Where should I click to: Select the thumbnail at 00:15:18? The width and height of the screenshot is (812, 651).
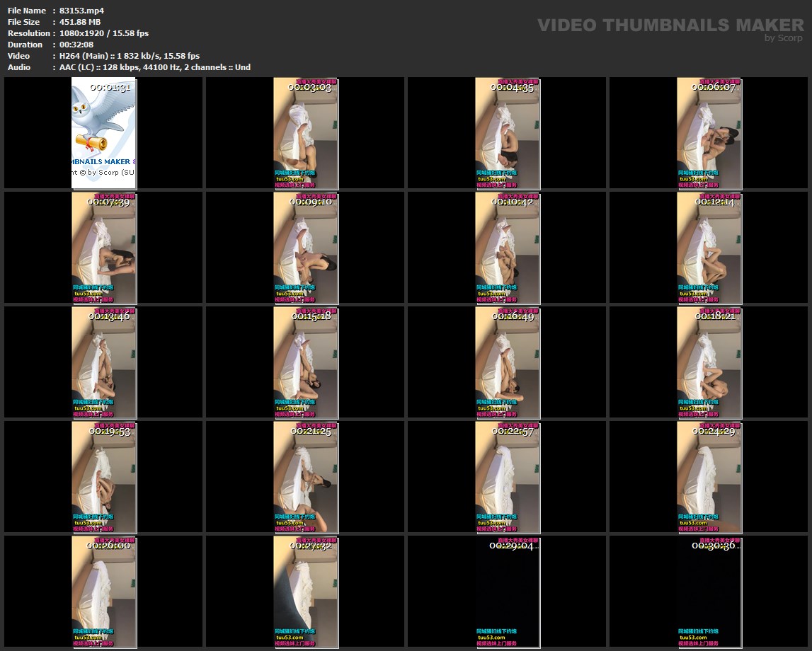[306, 362]
